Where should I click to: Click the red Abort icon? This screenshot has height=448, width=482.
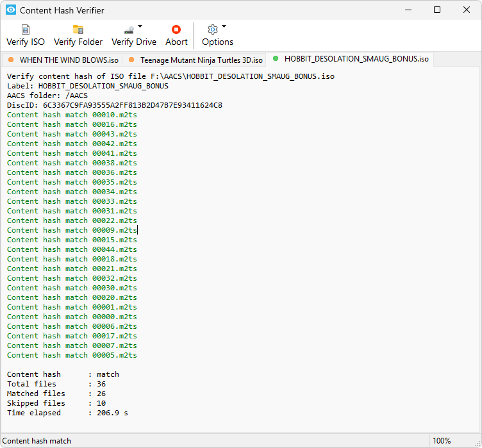click(x=176, y=29)
